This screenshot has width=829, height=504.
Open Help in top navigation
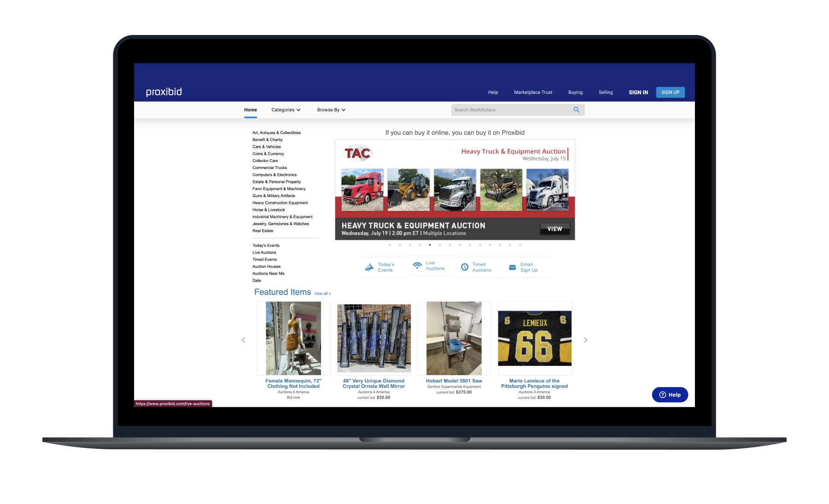(x=493, y=92)
